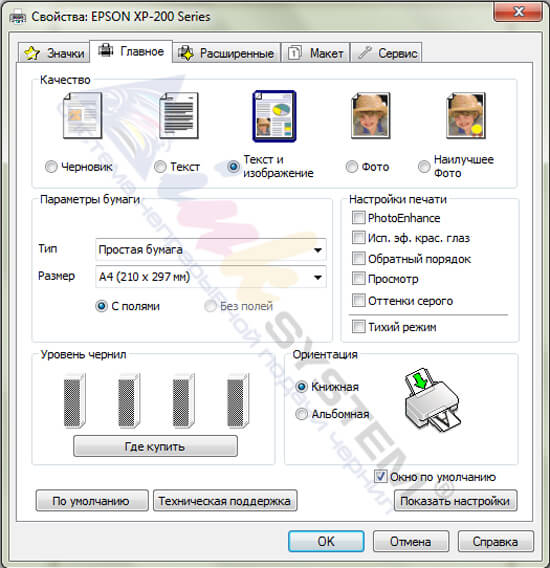Select the Фото quality radio button
The width and height of the screenshot is (550, 568).
click(x=351, y=167)
